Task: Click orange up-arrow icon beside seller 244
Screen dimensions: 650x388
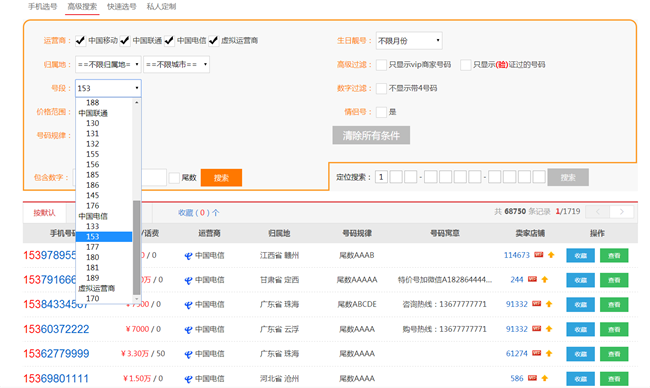Action: 545,279
